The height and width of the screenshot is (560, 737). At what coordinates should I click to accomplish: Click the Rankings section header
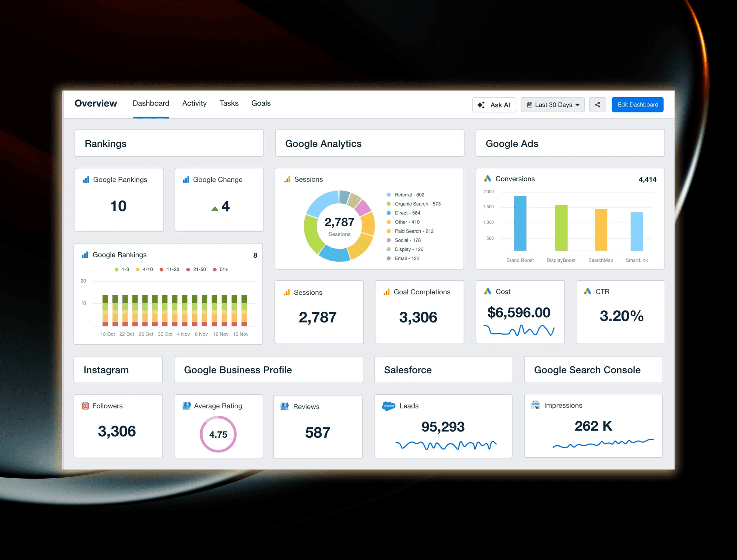point(169,143)
